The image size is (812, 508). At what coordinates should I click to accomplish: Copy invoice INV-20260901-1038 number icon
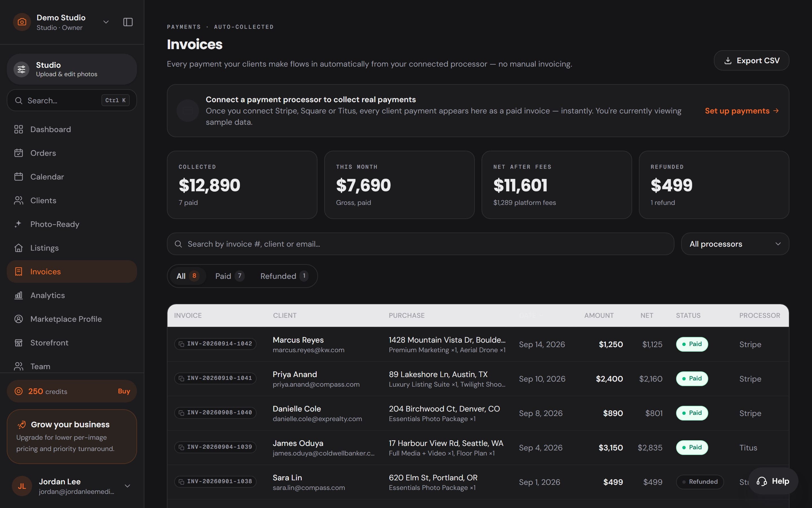[x=182, y=482]
